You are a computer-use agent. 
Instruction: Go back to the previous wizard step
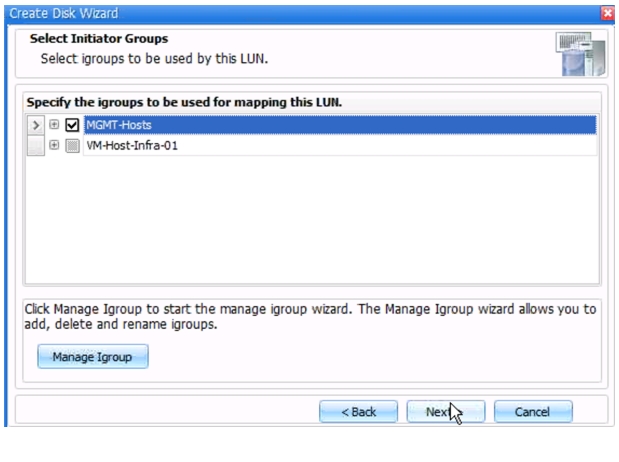coord(358,412)
